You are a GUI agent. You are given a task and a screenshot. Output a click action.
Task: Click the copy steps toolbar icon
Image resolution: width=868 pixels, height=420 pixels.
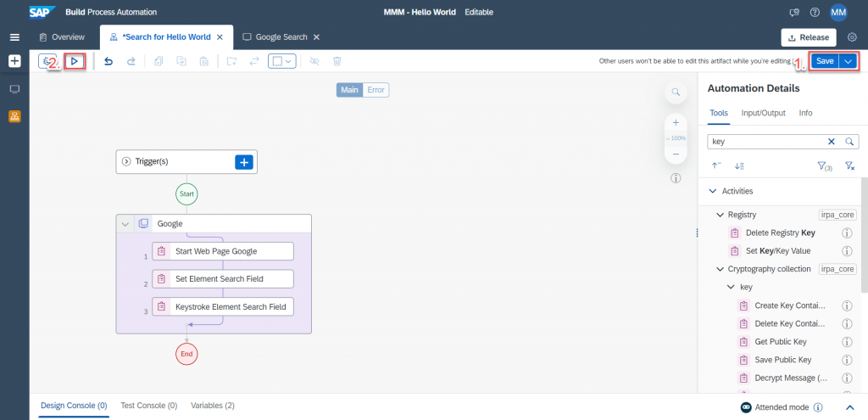tap(159, 61)
